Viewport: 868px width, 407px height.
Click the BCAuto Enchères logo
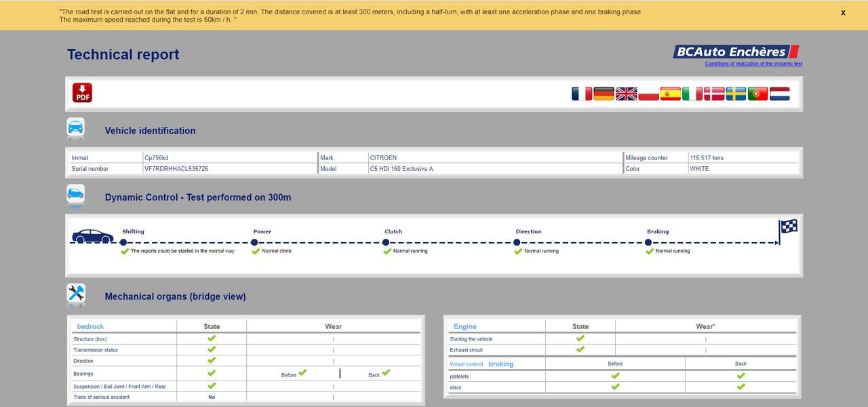pyautogui.click(x=736, y=52)
